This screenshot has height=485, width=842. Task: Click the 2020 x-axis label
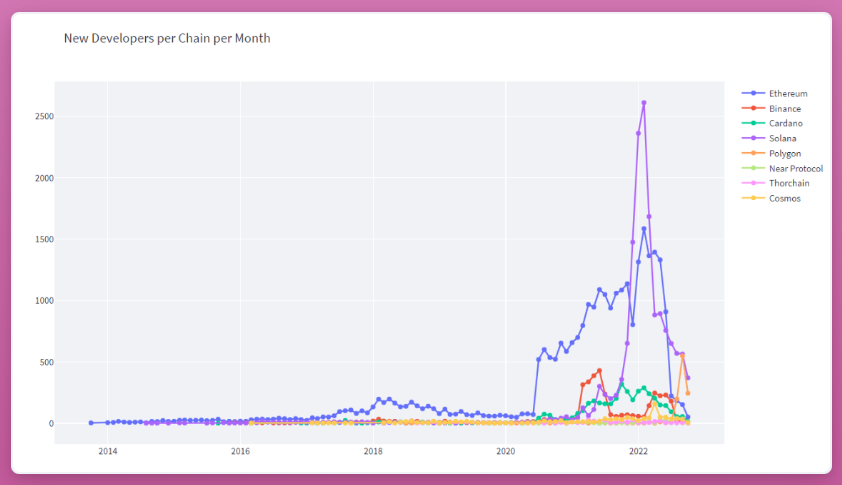(x=505, y=451)
